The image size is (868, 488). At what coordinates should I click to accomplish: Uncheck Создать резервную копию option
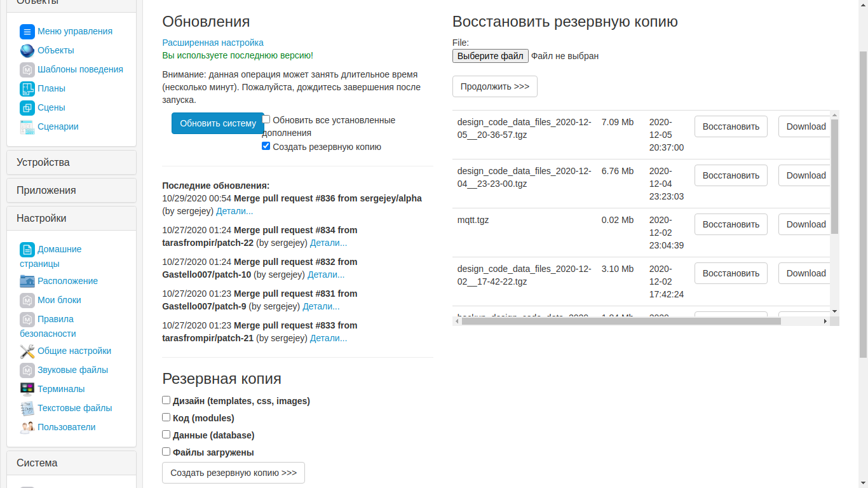pos(266,146)
